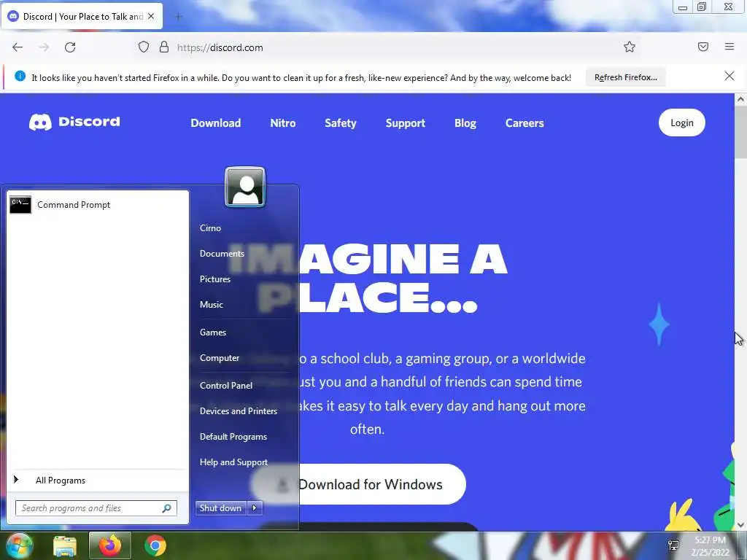Open Blog in Discord navigation

click(465, 122)
